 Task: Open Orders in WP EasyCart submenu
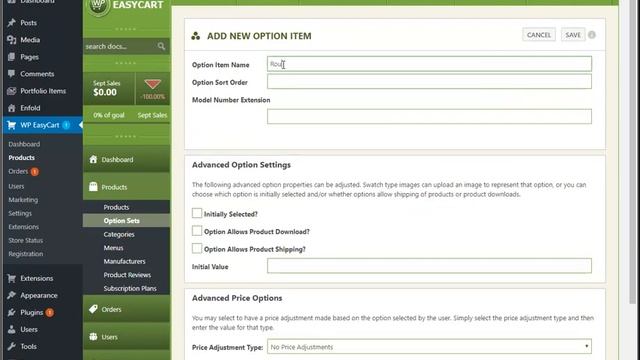pyautogui.click(x=18, y=171)
